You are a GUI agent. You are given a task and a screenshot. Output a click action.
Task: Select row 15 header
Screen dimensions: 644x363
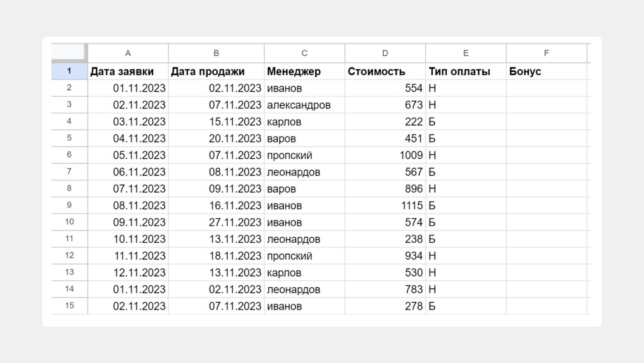pos(69,306)
